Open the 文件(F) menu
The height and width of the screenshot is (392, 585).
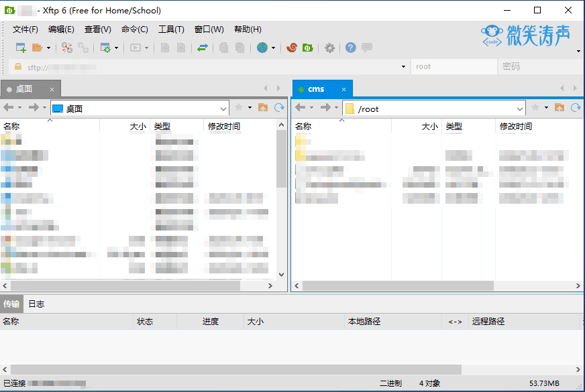tap(25, 29)
